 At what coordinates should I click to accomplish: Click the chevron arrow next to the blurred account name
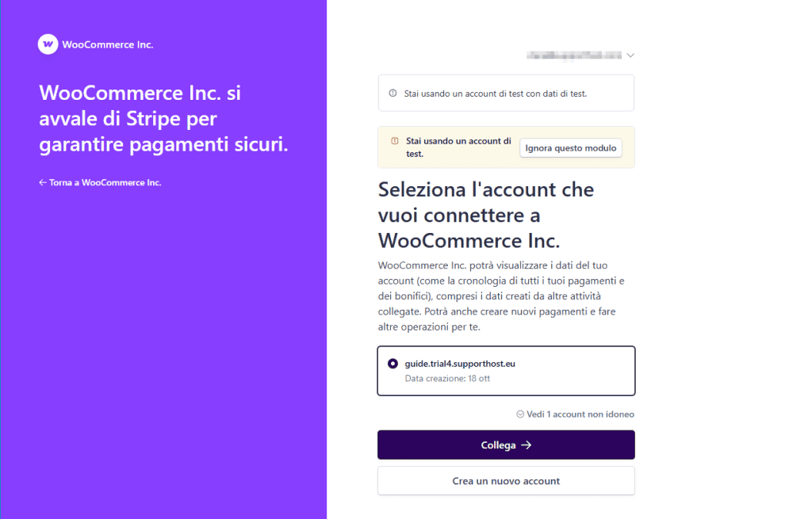pos(630,55)
